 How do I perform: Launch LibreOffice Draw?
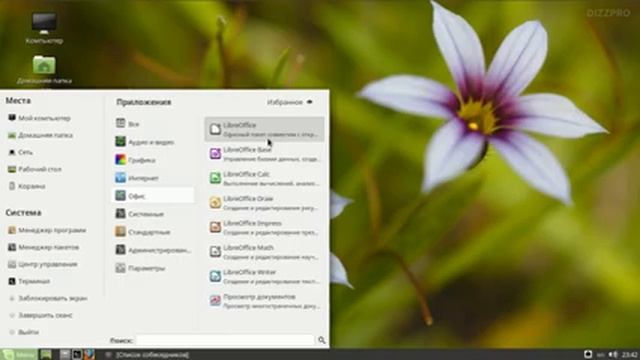click(x=264, y=203)
